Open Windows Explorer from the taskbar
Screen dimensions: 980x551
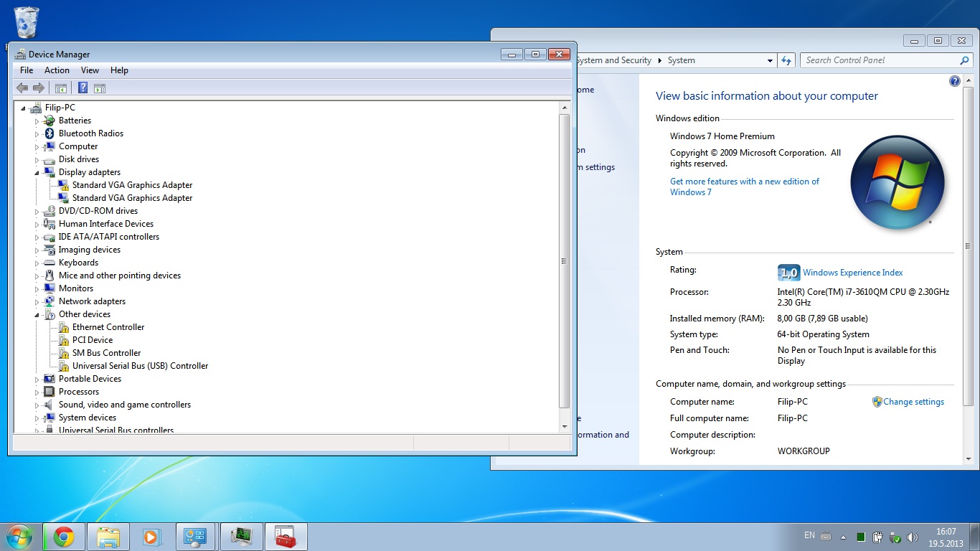coord(108,537)
